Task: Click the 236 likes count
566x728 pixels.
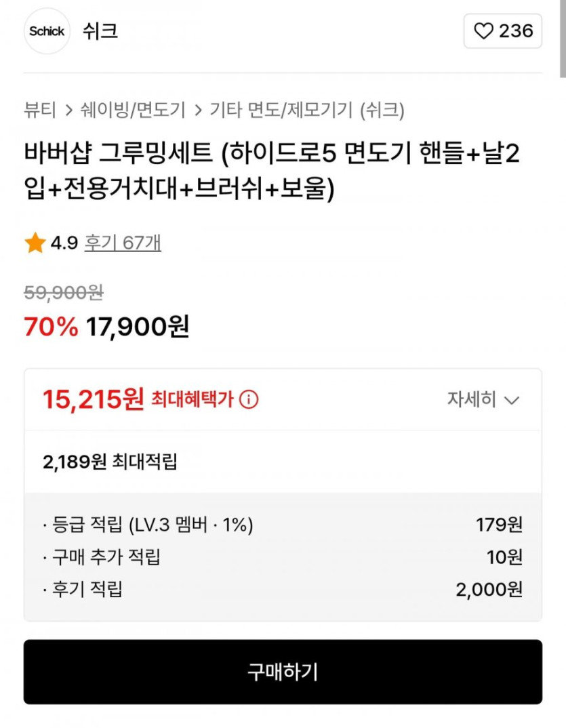Action: tap(516, 31)
